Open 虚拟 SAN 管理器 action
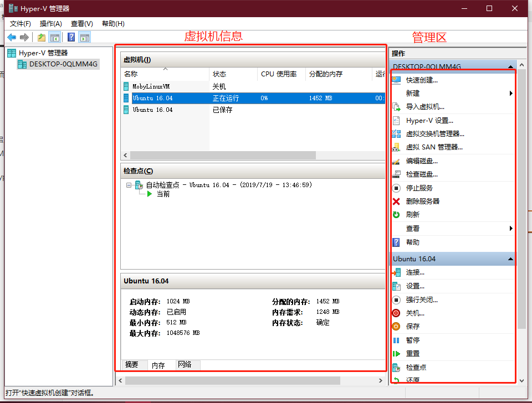The width and height of the screenshot is (532, 403). [434, 147]
